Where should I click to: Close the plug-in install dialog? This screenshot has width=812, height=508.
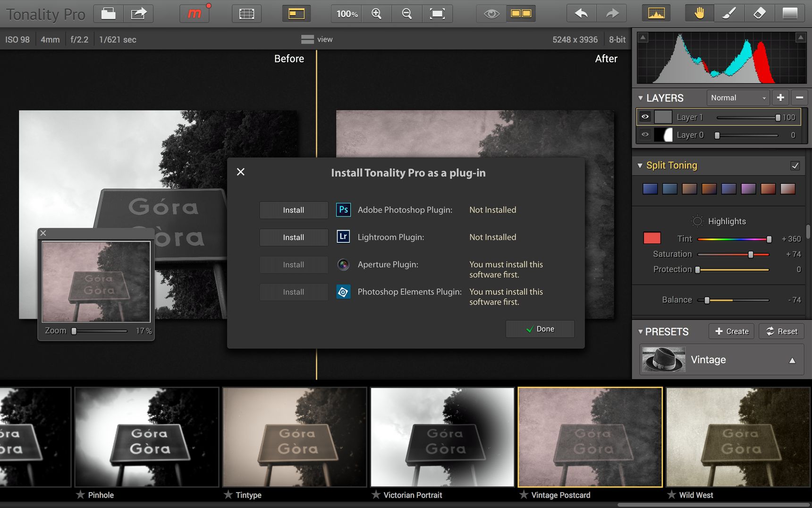point(241,172)
